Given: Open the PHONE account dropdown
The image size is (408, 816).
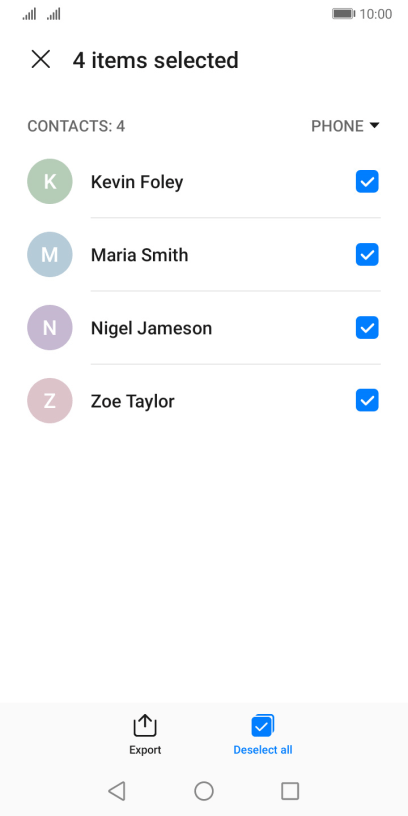Looking at the screenshot, I should [346, 126].
